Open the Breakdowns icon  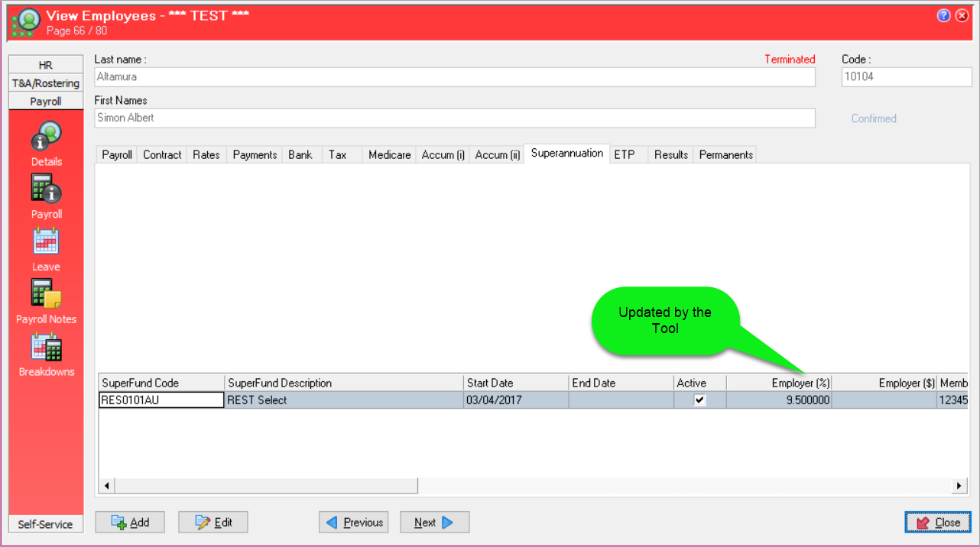coord(46,347)
